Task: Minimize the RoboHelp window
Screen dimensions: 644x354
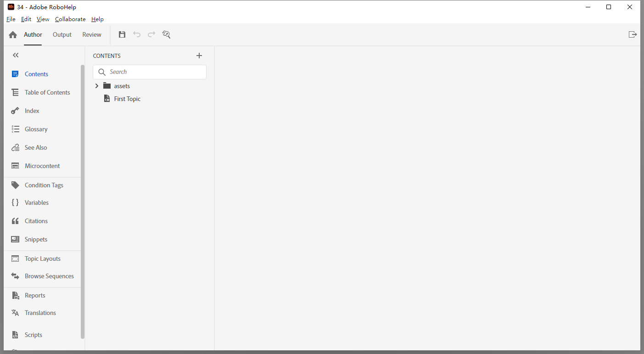Action: click(588, 7)
